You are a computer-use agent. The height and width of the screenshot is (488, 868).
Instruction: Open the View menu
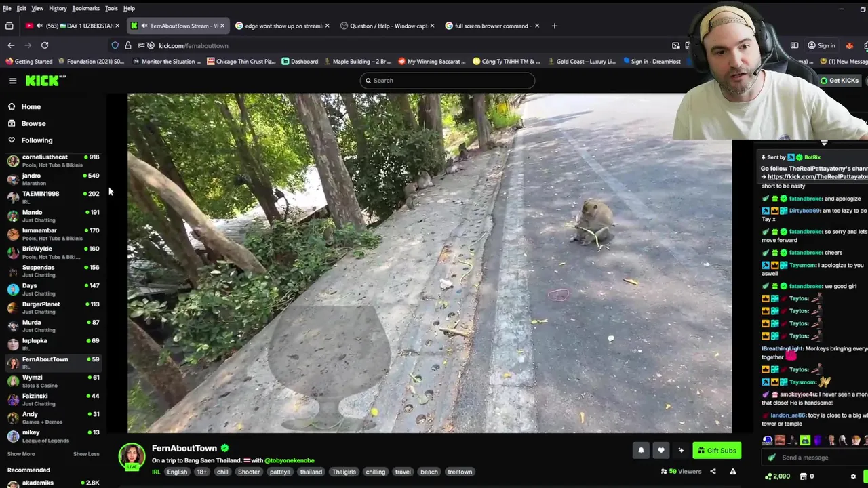37,8
